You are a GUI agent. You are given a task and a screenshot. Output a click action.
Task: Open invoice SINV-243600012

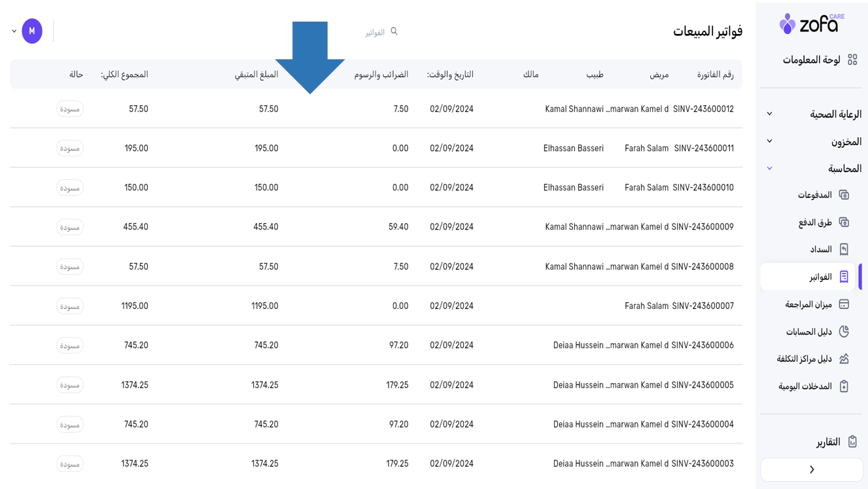coord(703,109)
